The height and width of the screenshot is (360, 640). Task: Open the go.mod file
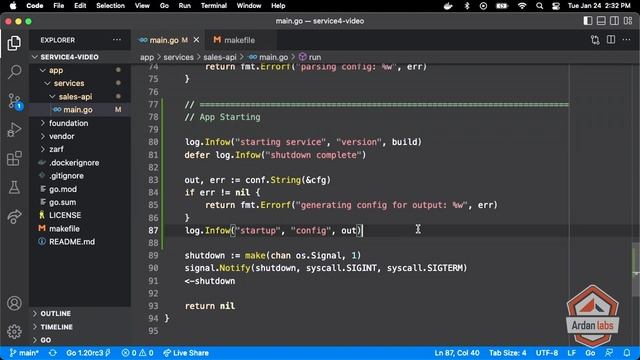click(x=80, y=189)
